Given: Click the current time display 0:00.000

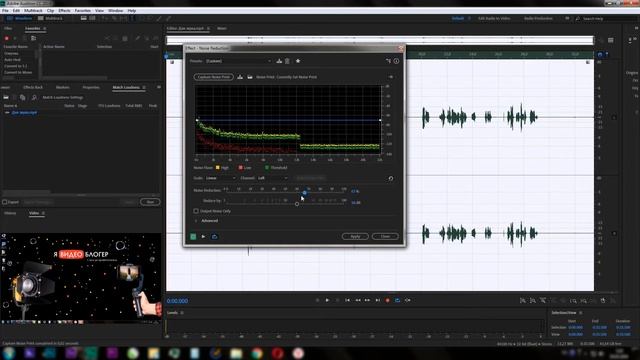Looking at the screenshot, I should pyautogui.click(x=178, y=301).
